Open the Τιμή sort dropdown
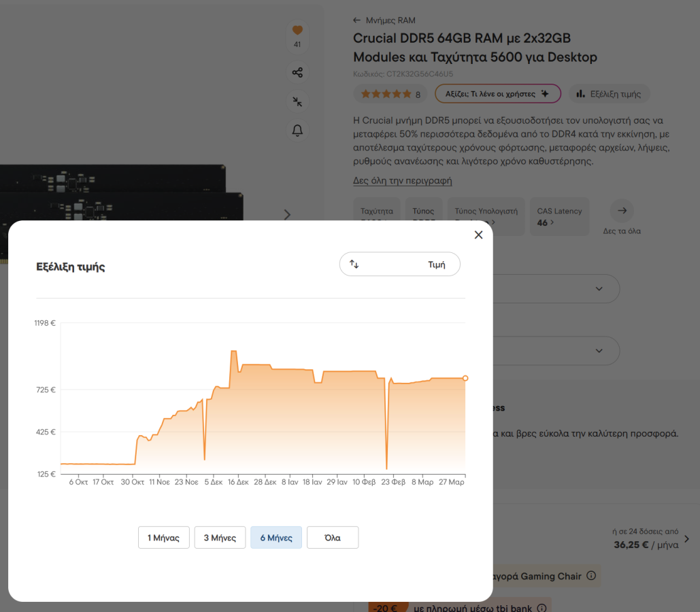Image resolution: width=700 pixels, height=612 pixels. tap(399, 265)
